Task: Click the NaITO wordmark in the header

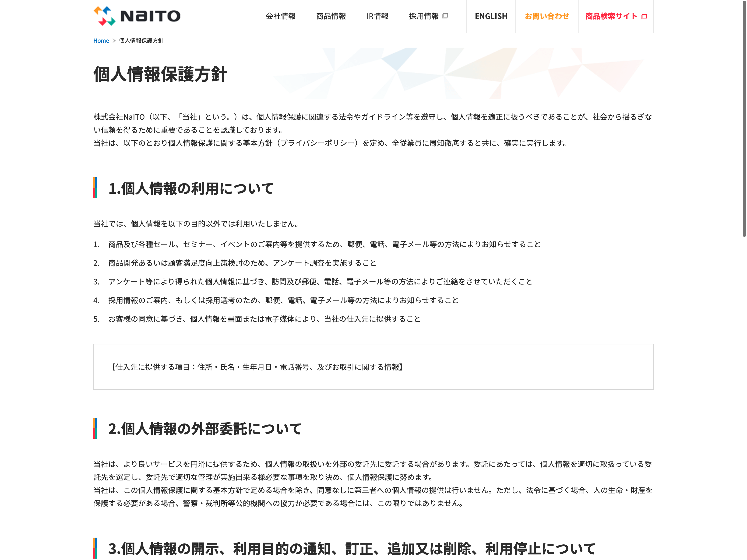Action: click(150, 16)
